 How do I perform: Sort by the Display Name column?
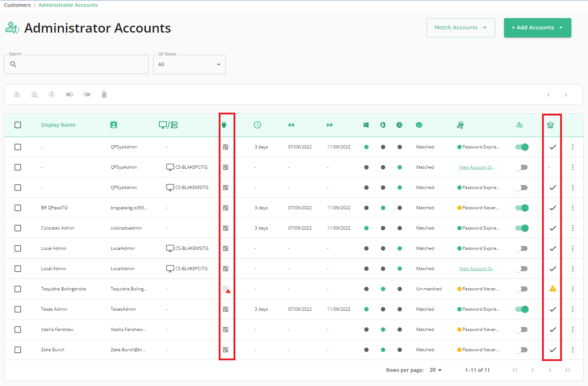coord(58,125)
